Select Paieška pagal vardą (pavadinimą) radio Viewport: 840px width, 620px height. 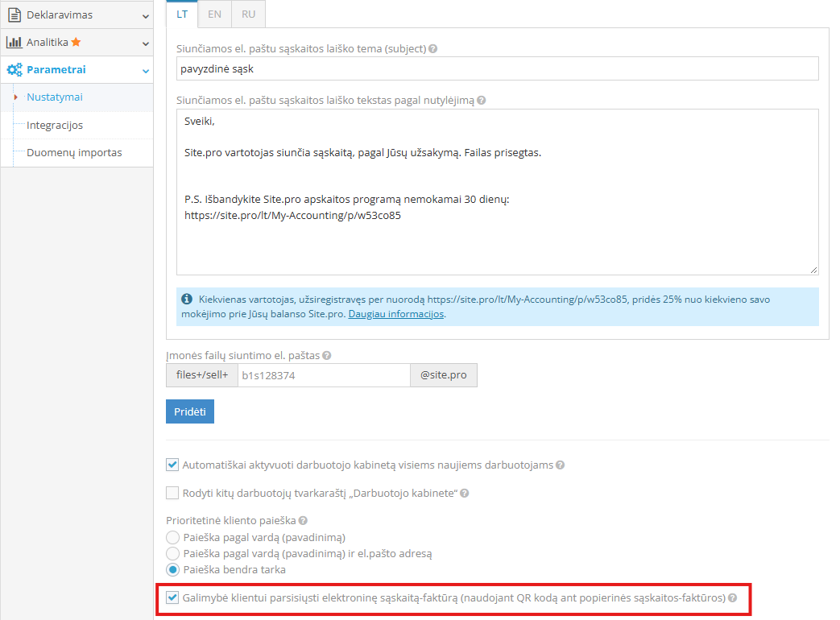pyautogui.click(x=172, y=537)
